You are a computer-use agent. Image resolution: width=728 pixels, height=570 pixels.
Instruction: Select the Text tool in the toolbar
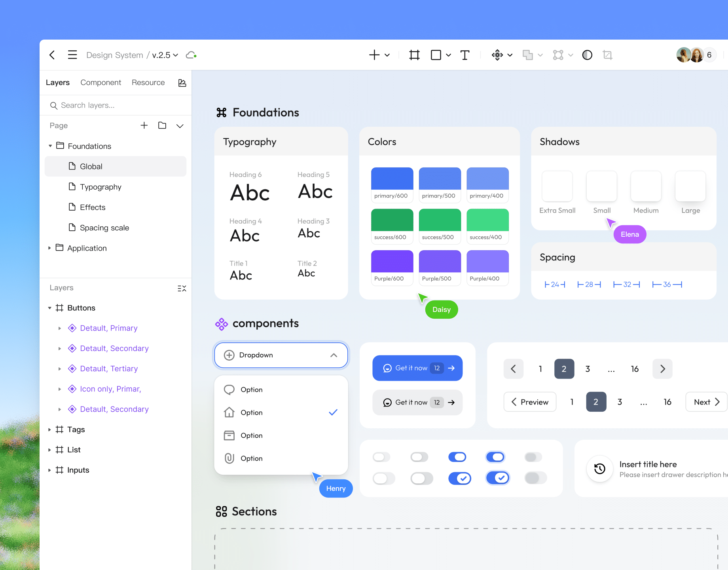[x=465, y=55]
